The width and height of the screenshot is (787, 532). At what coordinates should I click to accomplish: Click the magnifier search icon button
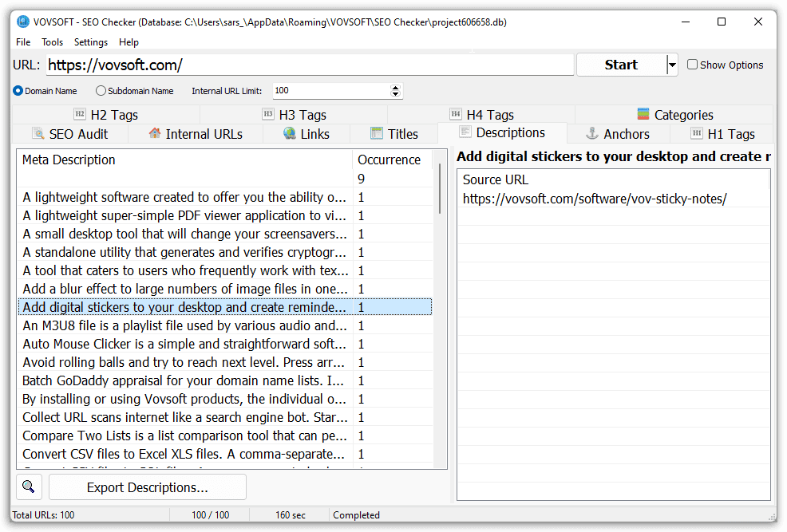click(x=29, y=487)
